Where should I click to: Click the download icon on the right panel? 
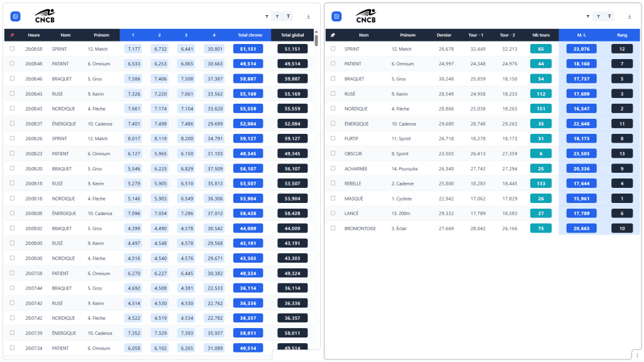pos(630,16)
